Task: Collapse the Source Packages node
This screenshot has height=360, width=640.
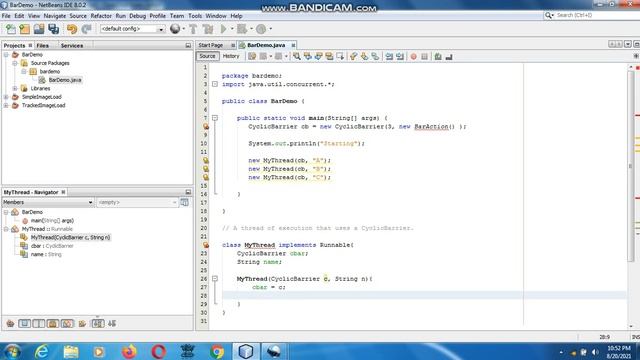Action: coord(15,63)
